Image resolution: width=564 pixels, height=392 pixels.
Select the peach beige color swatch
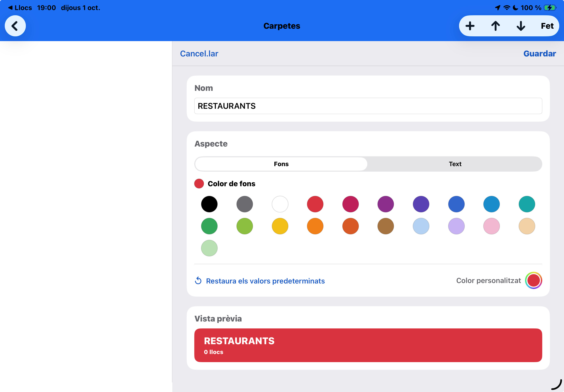pyautogui.click(x=527, y=226)
